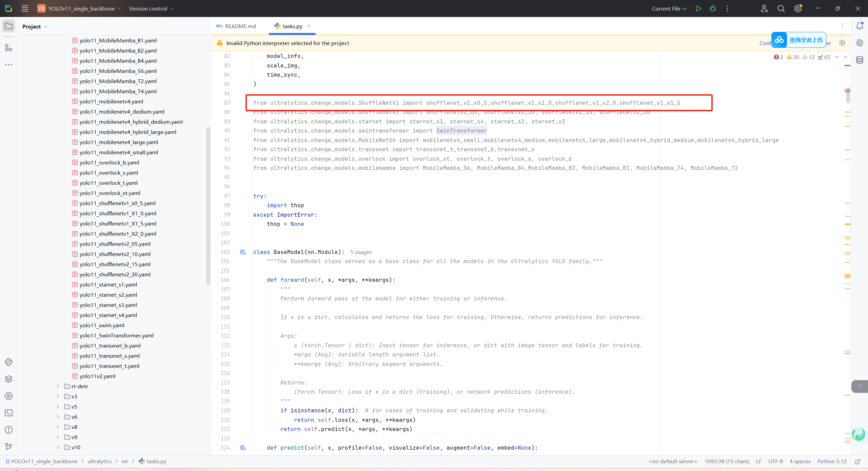Open the Current File run configuration dropdown
868x471 pixels.
[669, 8]
